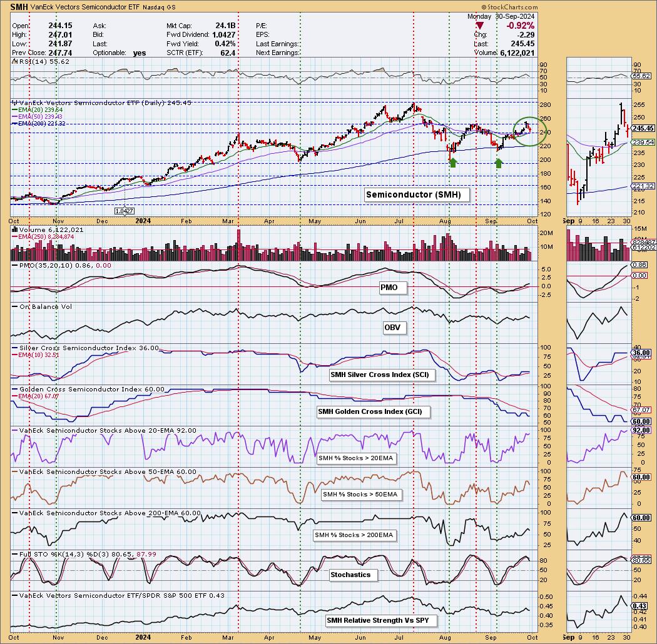657x644 pixels.
Task: Click the second green up-arrow near September low
Action: [499, 163]
